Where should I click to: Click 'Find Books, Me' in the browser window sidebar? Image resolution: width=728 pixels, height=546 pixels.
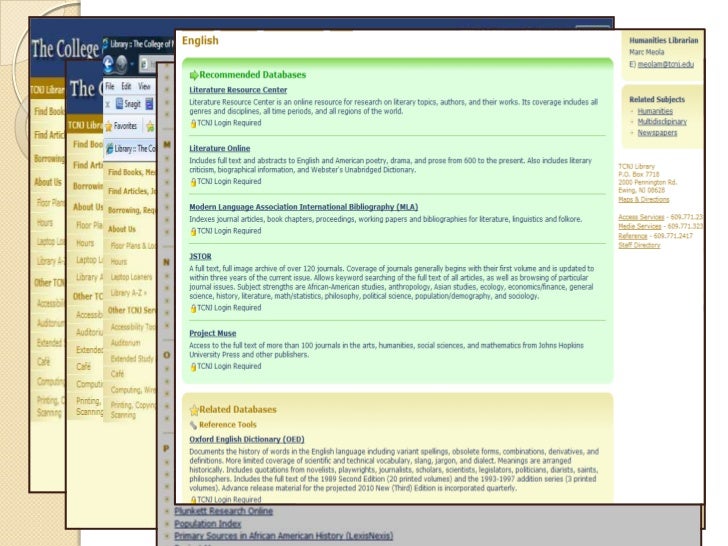pyautogui.click(x=132, y=172)
